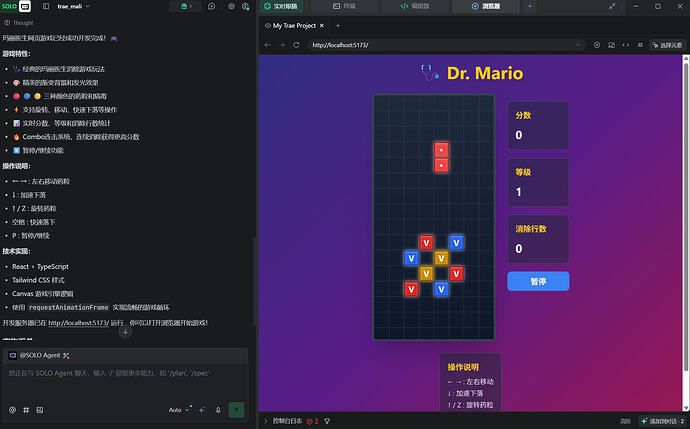The image size is (690, 429).
Task: Click the @ mention icon in chat input
Action: [12, 410]
